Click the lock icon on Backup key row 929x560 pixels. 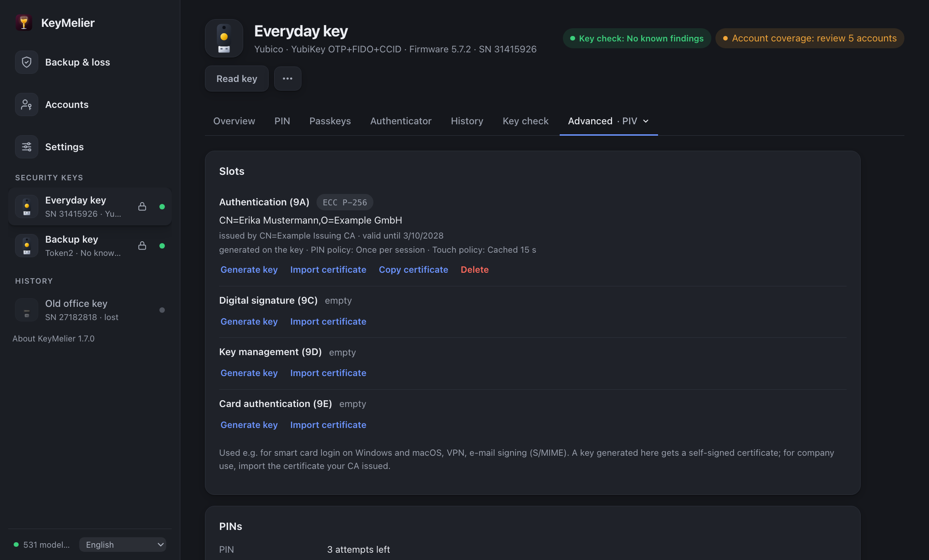tap(142, 246)
